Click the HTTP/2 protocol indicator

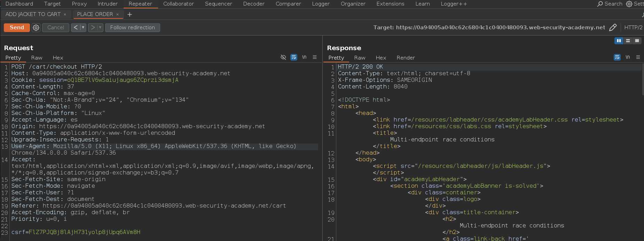[633, 28]
